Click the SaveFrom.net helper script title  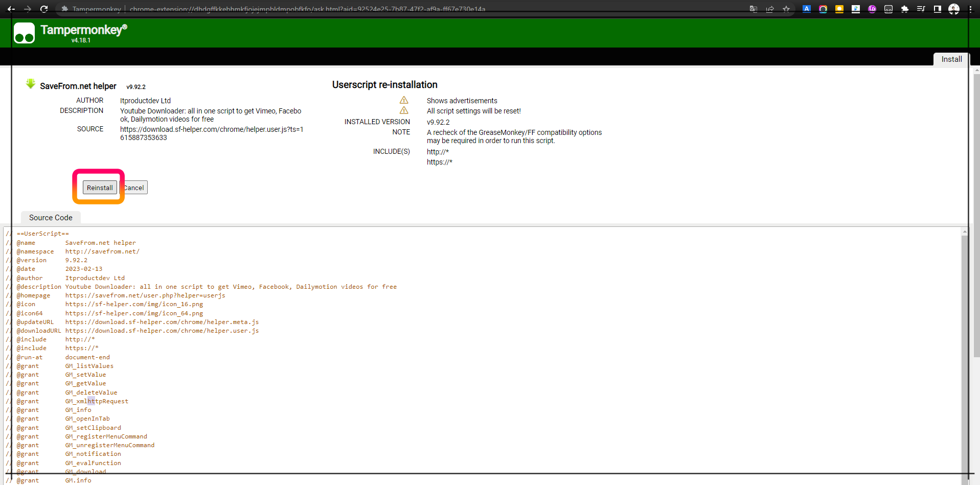coord(78,86)
